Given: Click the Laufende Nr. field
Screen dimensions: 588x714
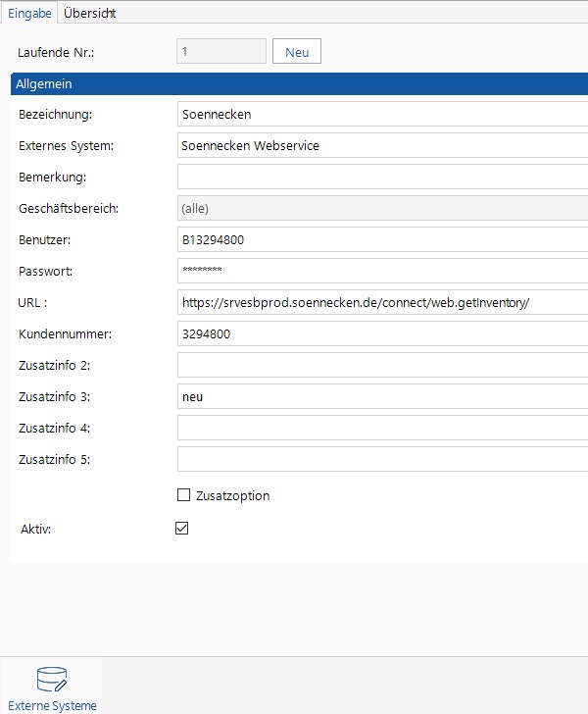Looking at the screenshot, I should [221, 51].
